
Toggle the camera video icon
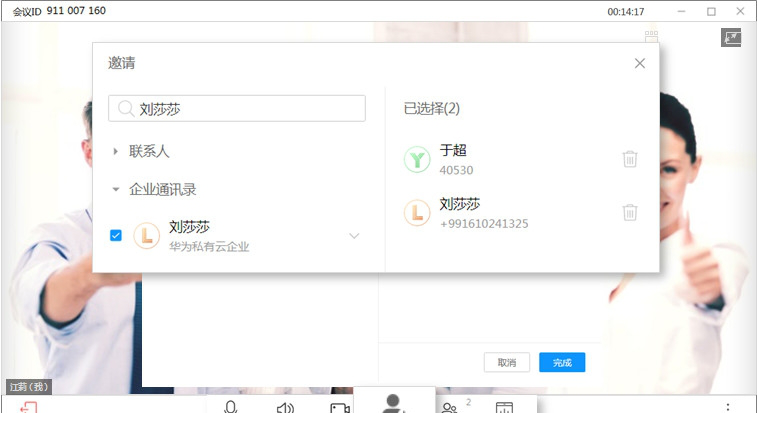[x=340, y=408]
